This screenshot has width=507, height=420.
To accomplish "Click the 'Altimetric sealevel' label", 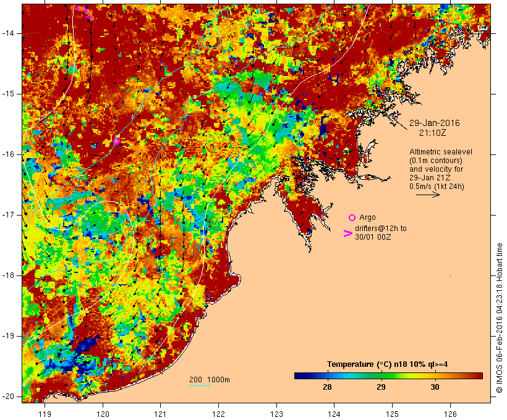I will (441, 152).
